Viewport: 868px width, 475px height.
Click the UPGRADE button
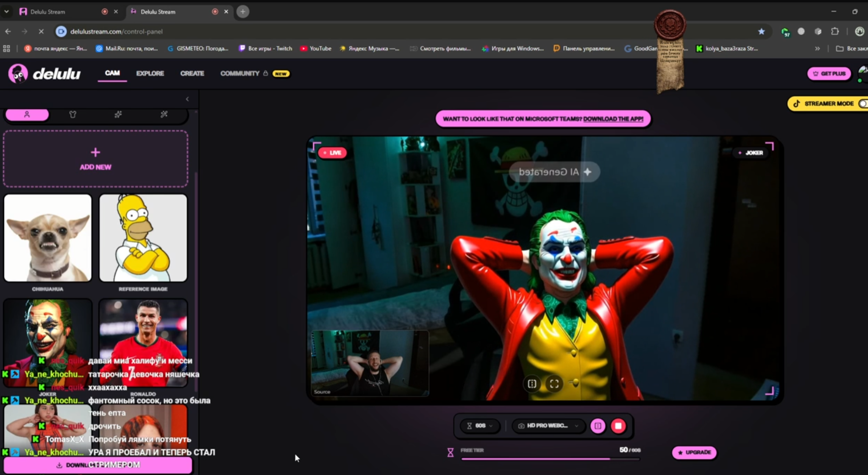694,452
